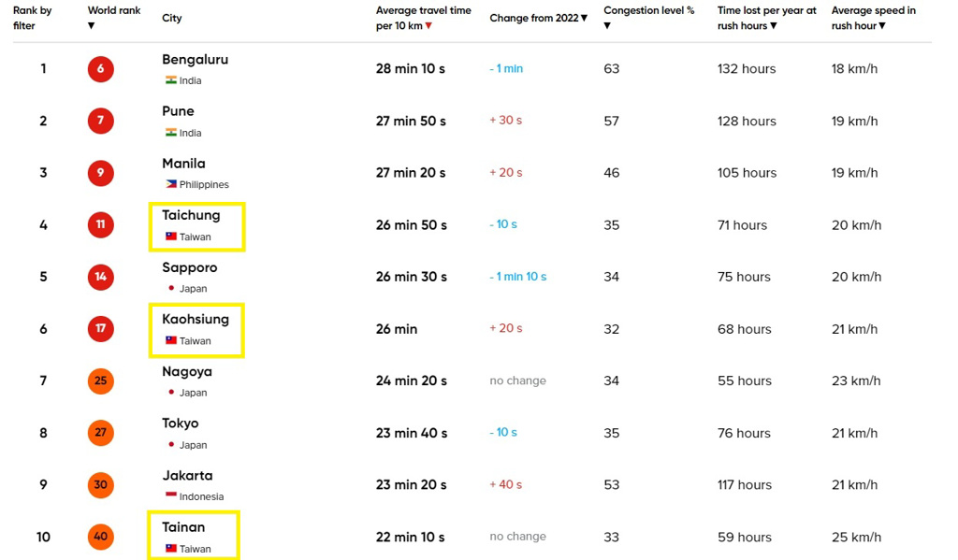Click the Taiwan flag under Taichung

[x=171, y=237]
